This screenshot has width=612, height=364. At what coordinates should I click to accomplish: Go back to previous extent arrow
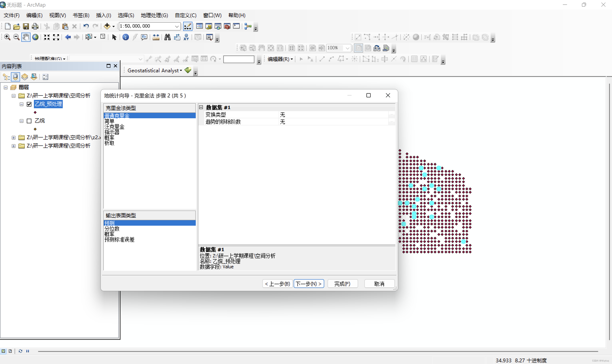[68, 37]
